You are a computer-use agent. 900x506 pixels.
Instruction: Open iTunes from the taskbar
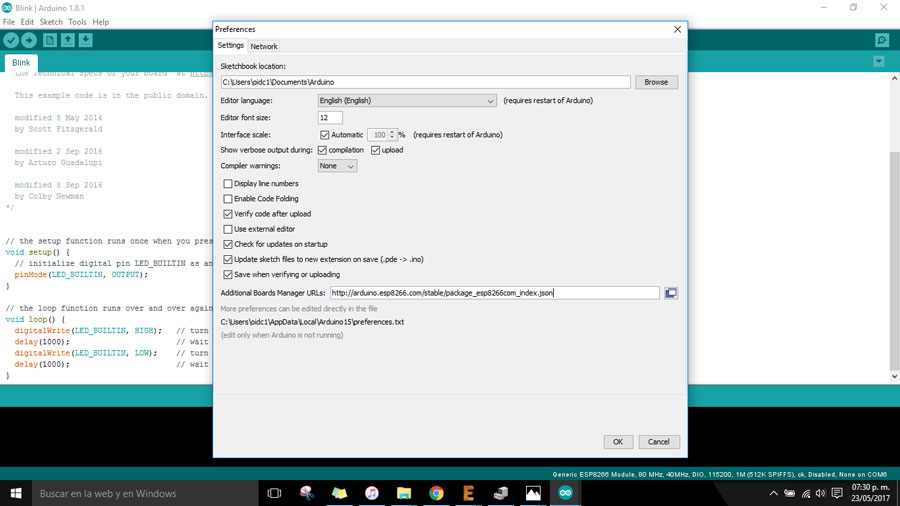[371, 493]
